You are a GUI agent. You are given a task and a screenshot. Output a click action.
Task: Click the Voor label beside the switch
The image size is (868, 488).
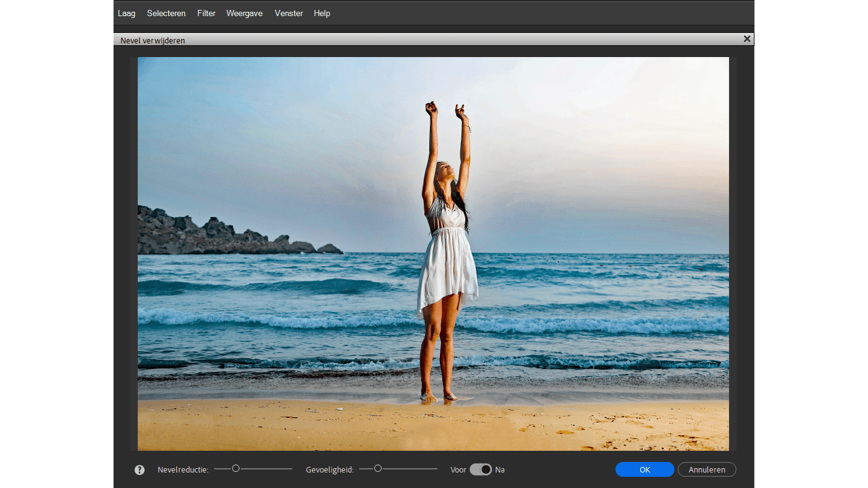tap(458, 470)
